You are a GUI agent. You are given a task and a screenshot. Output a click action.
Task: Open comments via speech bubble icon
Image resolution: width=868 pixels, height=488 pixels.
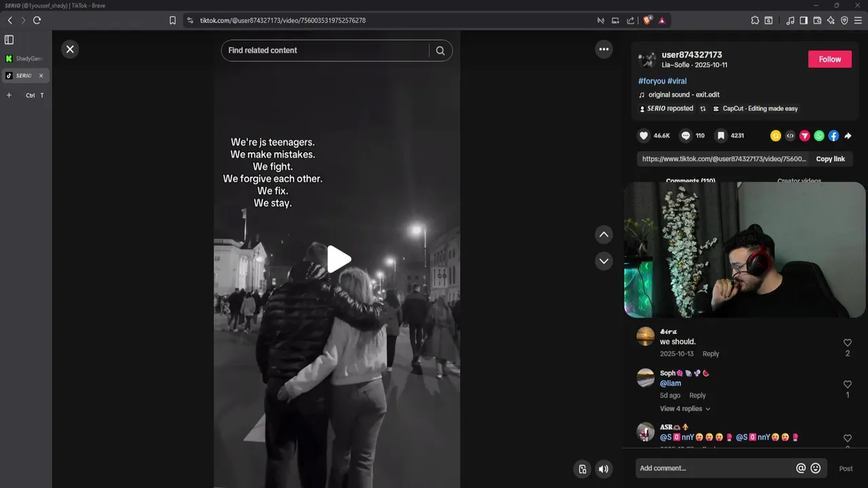tap(686, 136)
